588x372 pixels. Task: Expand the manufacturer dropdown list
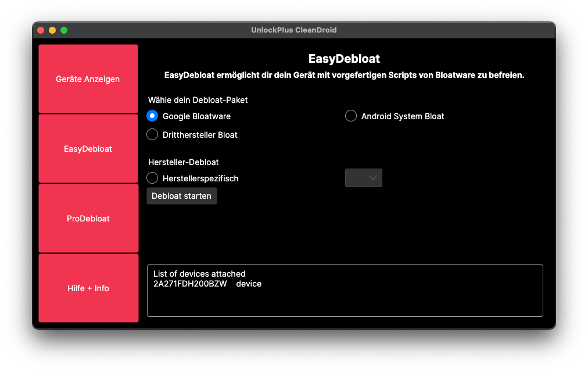coord(364,178)
